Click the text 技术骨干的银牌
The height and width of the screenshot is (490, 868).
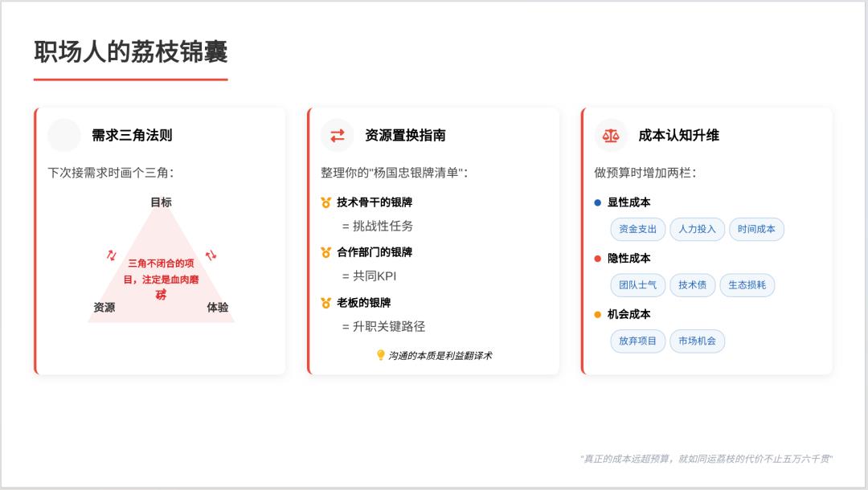tap(375, 202)
